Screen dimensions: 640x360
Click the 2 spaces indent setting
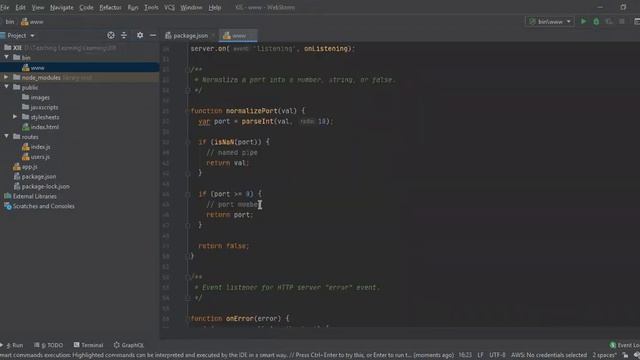click(x=604, y=355)
